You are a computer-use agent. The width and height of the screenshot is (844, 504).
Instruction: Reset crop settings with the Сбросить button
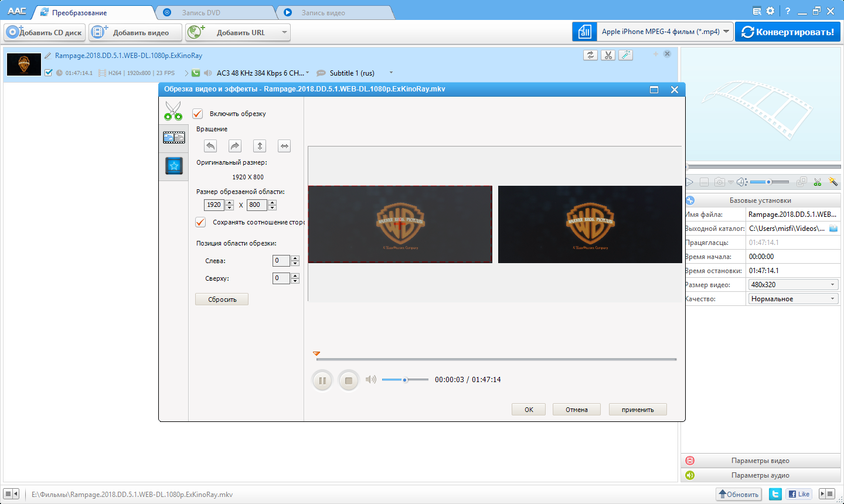point(222,299)
